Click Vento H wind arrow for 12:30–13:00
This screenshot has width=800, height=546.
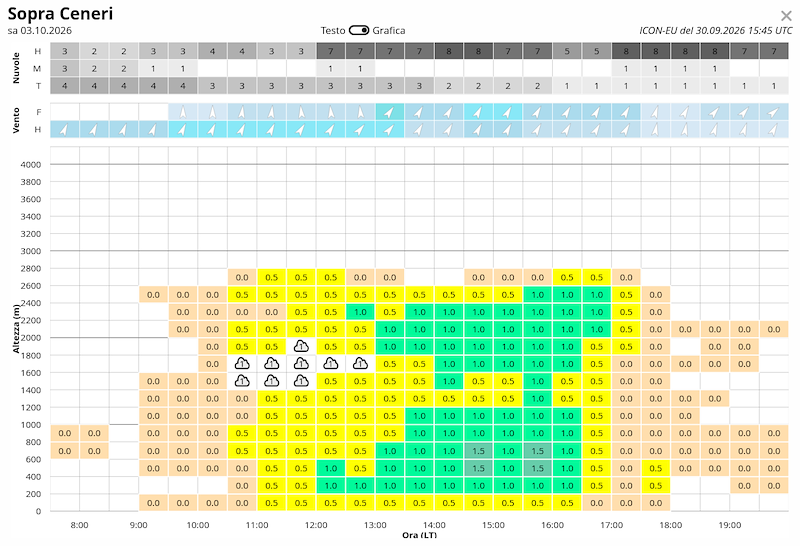pos(360,130)
